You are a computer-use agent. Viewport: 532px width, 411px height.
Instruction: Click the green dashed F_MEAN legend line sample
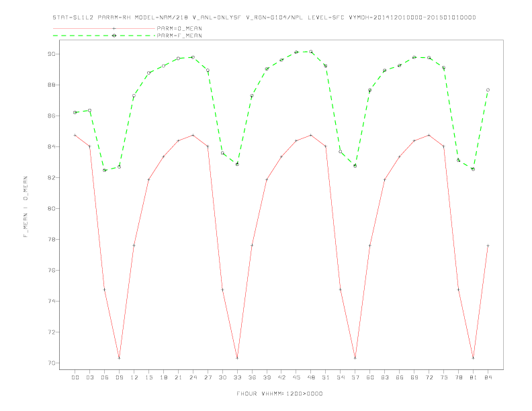click(x=104, y=36)
